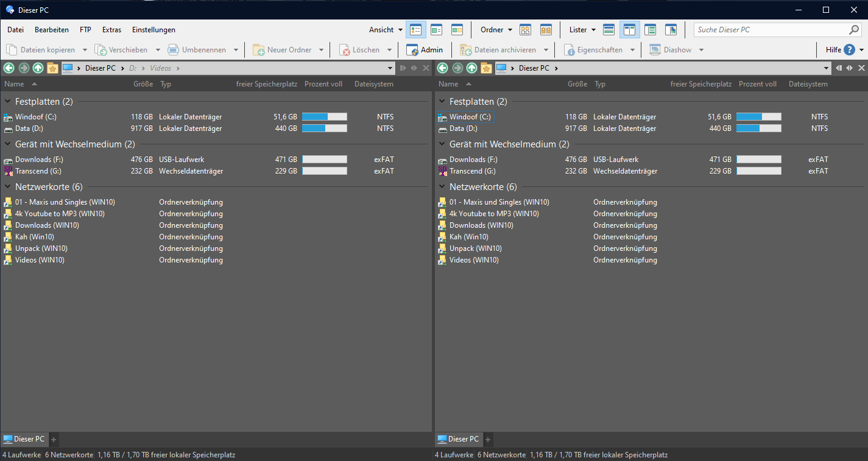Viewport: 868px width, 461px height.
Task: Open favorites star folder in left pane
Action: 52,68
